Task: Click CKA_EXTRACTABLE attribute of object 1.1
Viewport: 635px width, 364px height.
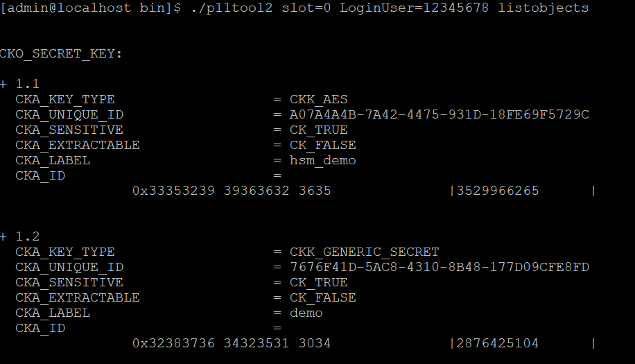Action: click(78, 146)
